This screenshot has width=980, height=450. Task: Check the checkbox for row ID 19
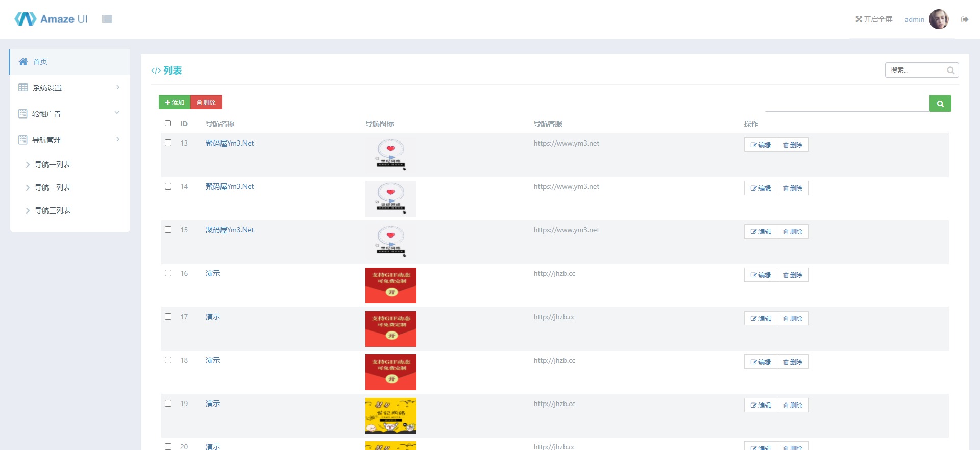168,403
